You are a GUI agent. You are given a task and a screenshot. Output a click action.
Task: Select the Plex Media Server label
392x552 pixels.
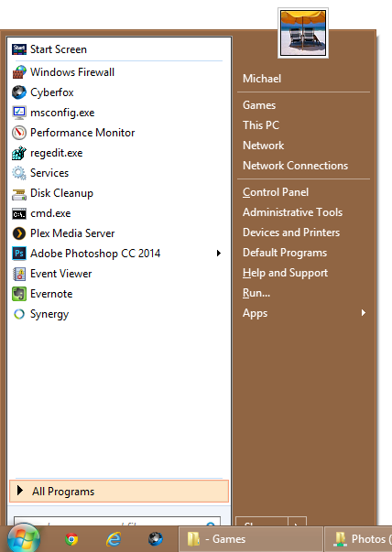[72, 233]
